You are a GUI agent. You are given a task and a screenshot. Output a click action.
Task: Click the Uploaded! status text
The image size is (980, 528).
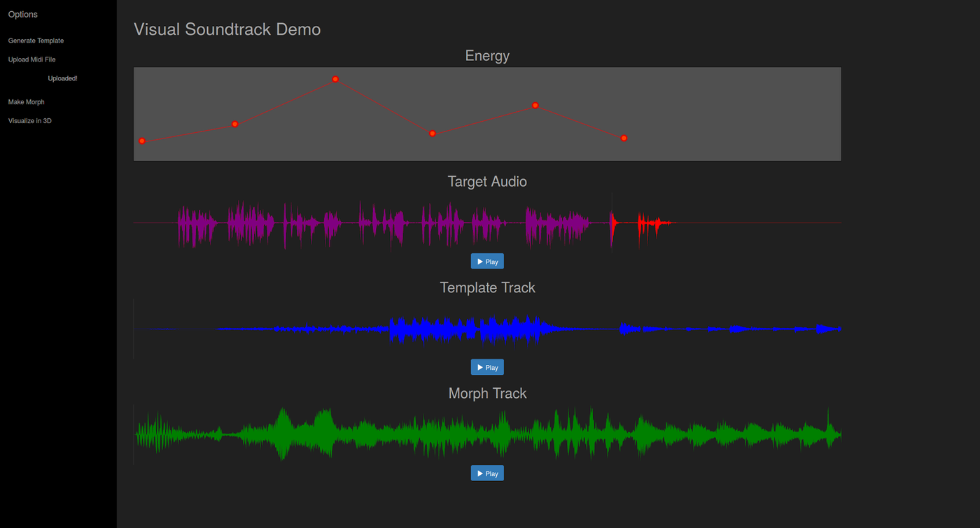[62, 78]
